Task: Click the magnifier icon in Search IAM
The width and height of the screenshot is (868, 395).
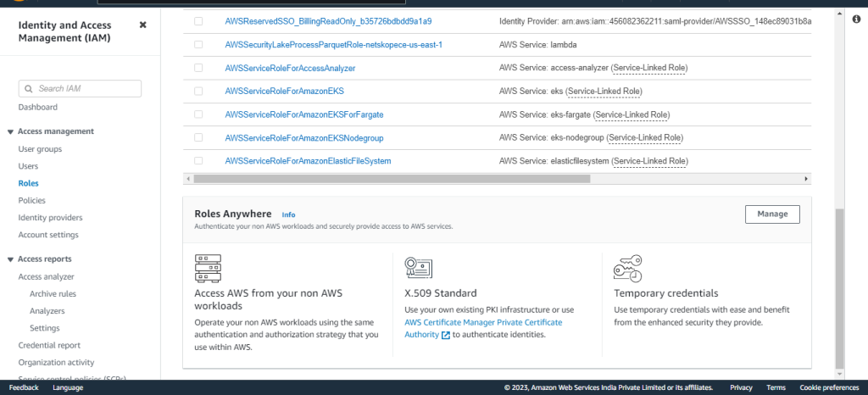Action: click(29, 88)
